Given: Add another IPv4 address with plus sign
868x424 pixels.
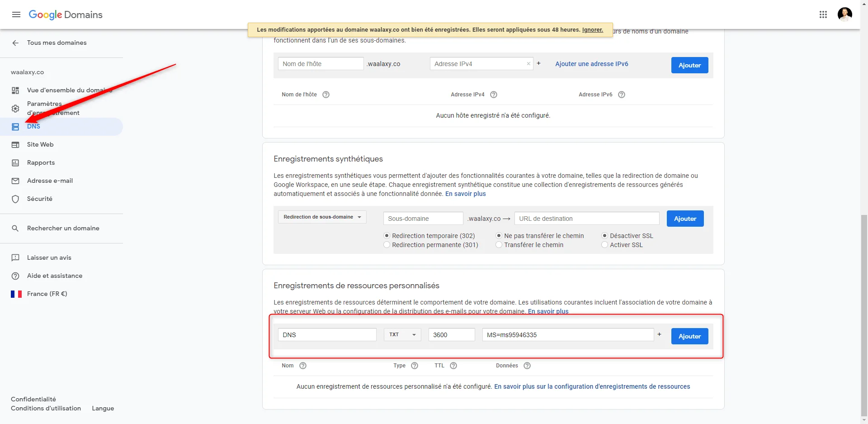Looking at the screenshot, I should pyautogui.click(x=538, y=63).
